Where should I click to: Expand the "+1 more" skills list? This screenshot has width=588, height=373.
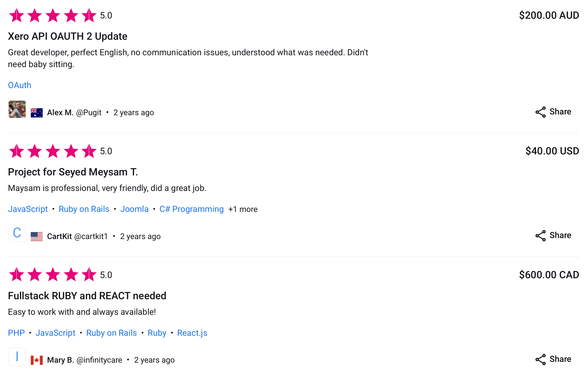point(243,209)
